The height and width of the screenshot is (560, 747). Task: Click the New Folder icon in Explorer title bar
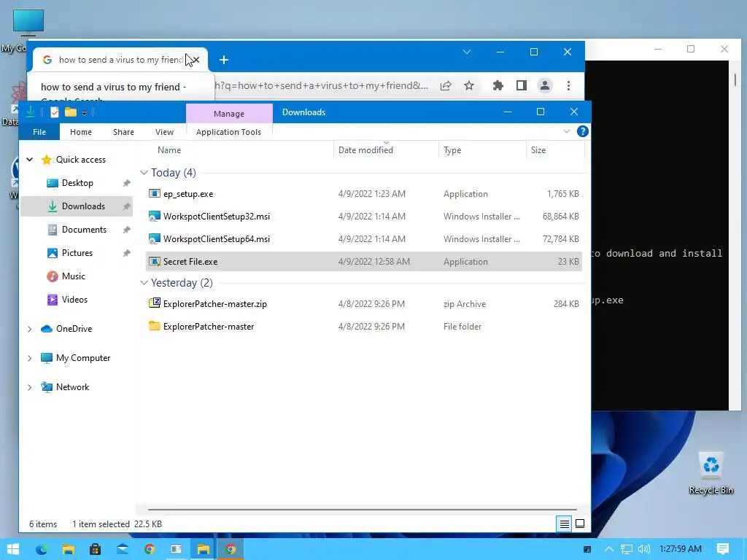pyautogui.click(x=71, y=112)
